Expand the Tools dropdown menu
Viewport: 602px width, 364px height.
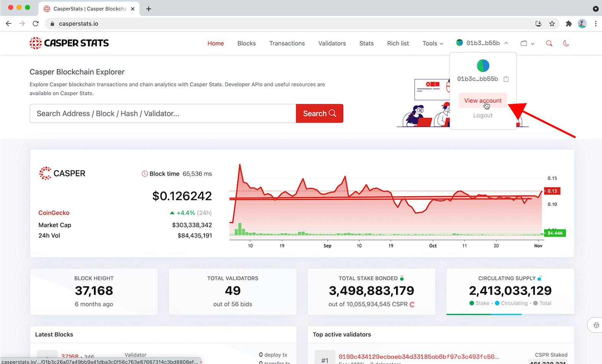[433, 43]
